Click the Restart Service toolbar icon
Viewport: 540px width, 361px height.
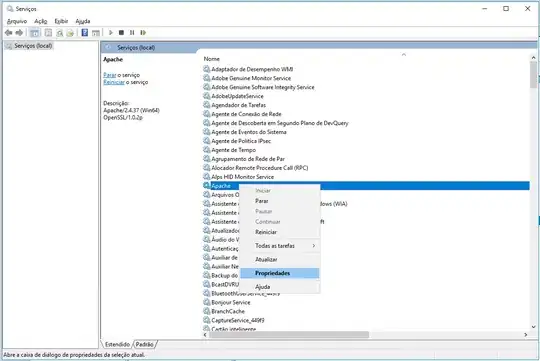pos(143,32)
